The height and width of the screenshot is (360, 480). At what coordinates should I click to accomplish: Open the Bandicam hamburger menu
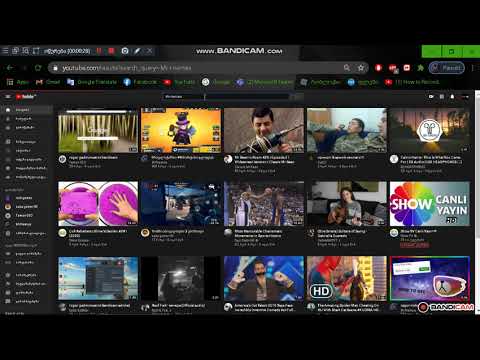pyautogui.click(x=5, y=51)
